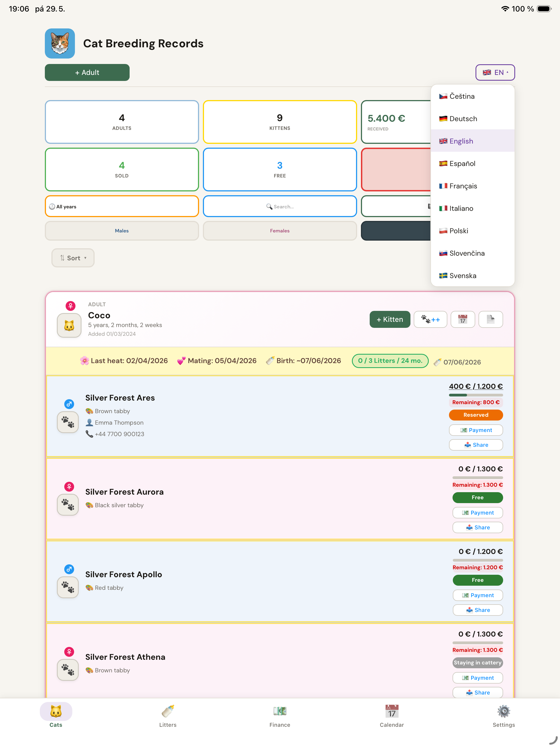Click the 4 Adults stat card

(122, 122)
